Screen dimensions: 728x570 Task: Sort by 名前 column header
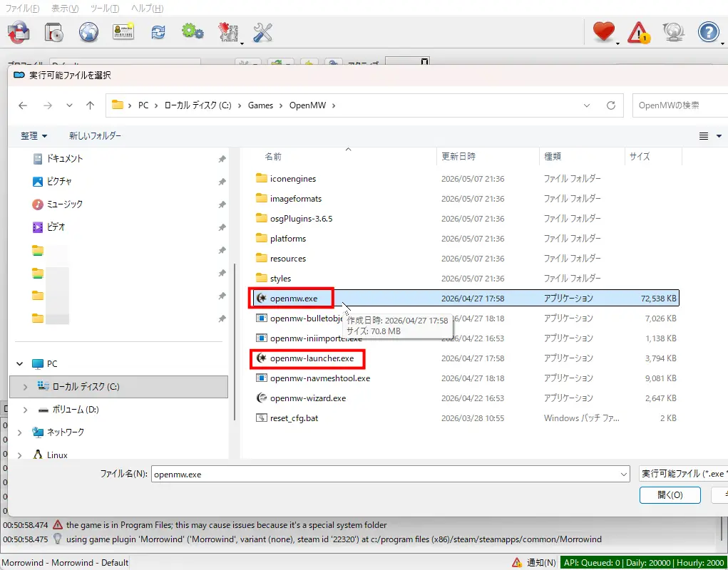coord(273,157)
